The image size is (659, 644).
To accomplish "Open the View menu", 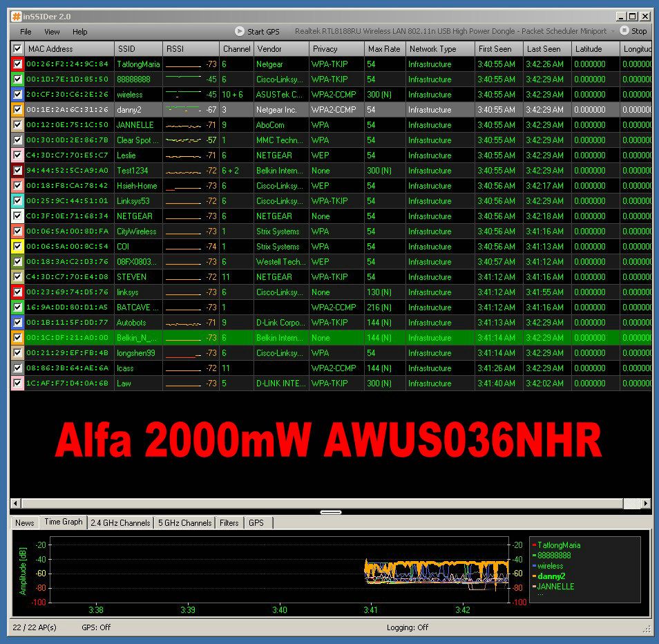I will 52,32.
